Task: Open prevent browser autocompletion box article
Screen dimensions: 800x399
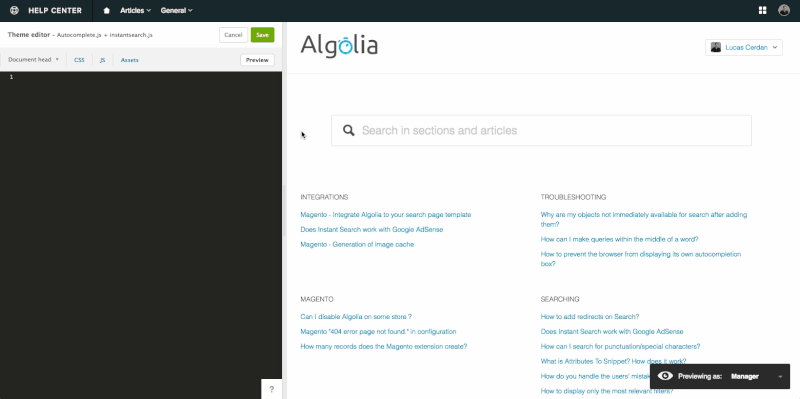Action: pos(641,259)
